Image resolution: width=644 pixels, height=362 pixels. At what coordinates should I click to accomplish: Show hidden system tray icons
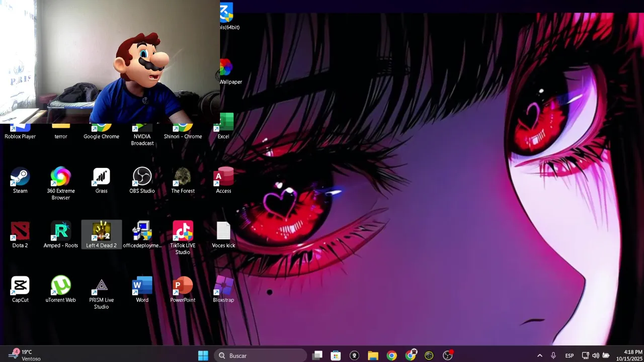(x=540, y=355)
